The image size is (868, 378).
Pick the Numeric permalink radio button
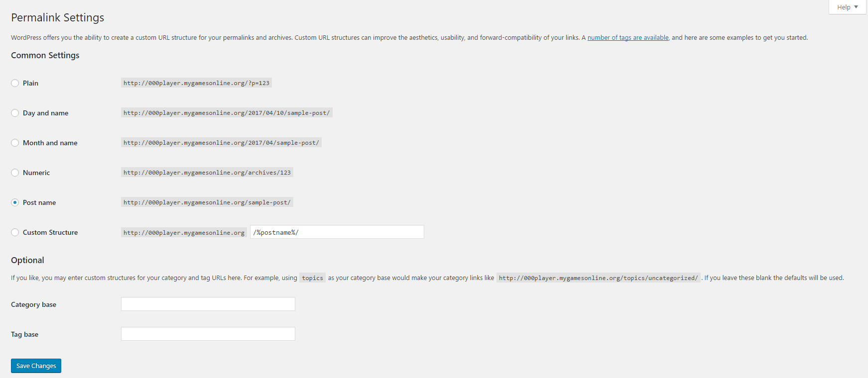pos(15,173)
